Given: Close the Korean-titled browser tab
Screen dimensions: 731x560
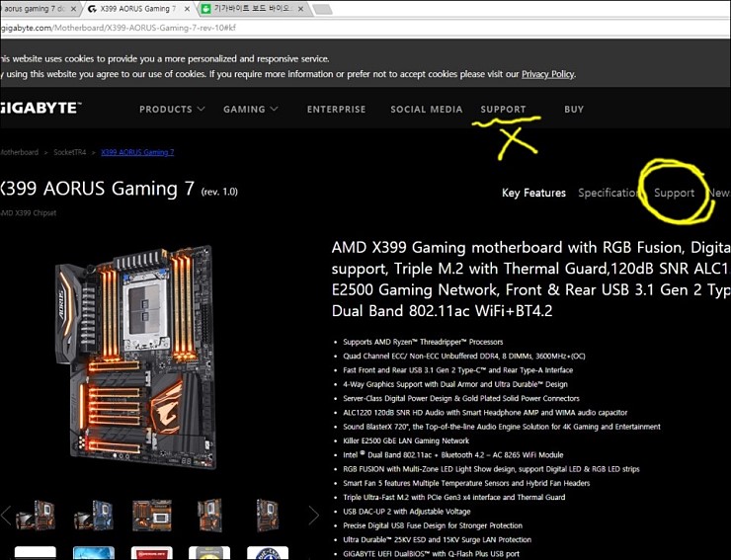Looking at the screenshot, I should (301, 9).
